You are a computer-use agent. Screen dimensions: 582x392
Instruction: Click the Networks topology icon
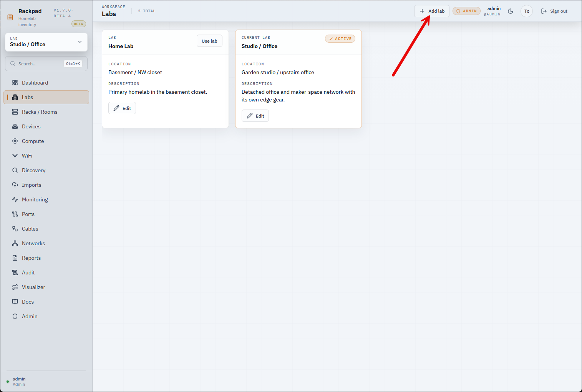click(x=15, y=243)
